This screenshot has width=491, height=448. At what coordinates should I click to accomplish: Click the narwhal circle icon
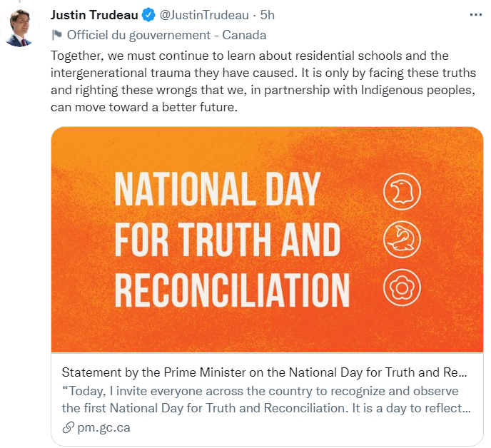coord(402,240)
